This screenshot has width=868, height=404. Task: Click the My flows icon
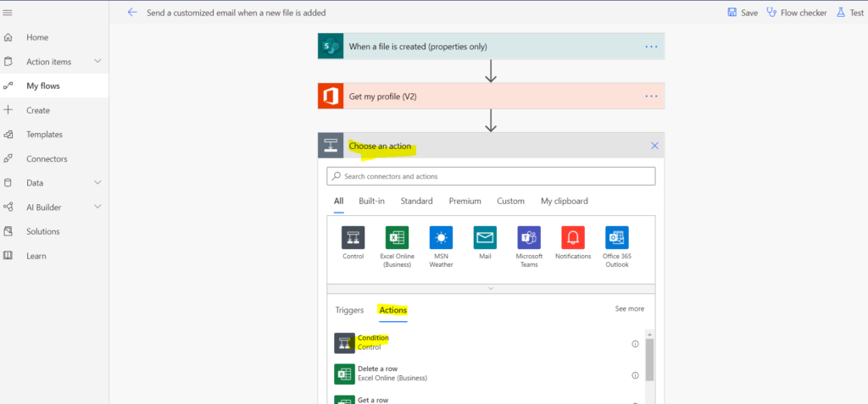[8, 86]
